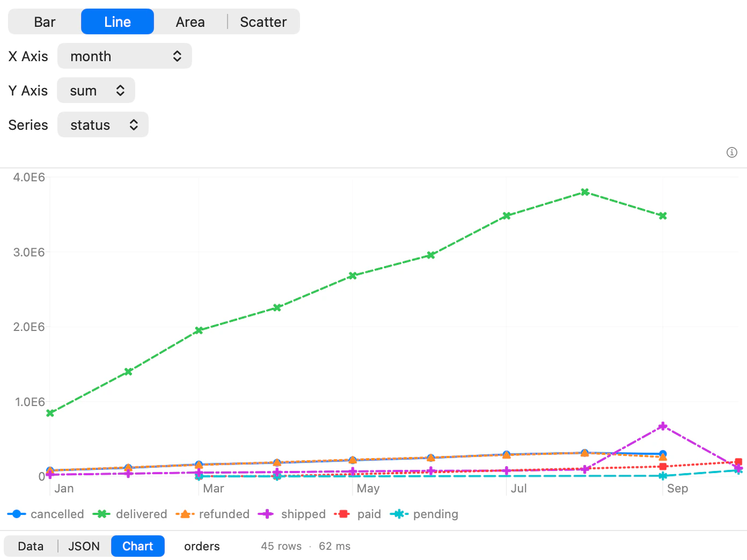
Task: Click the delivered data point at May
Action: click(353, 276)
